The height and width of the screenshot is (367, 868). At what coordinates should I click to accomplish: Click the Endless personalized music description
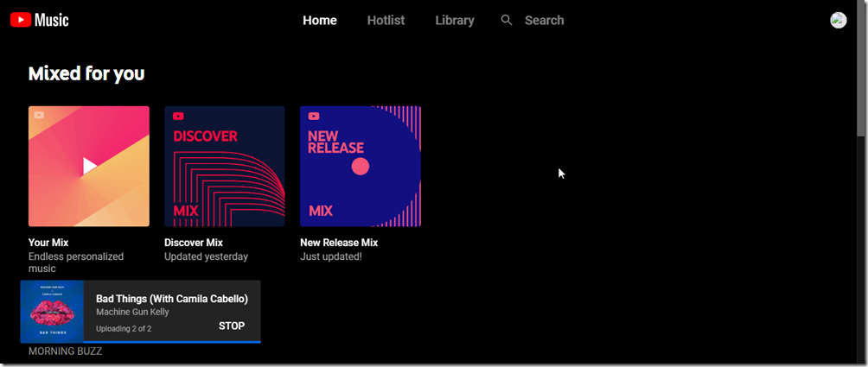coord(76,263)
